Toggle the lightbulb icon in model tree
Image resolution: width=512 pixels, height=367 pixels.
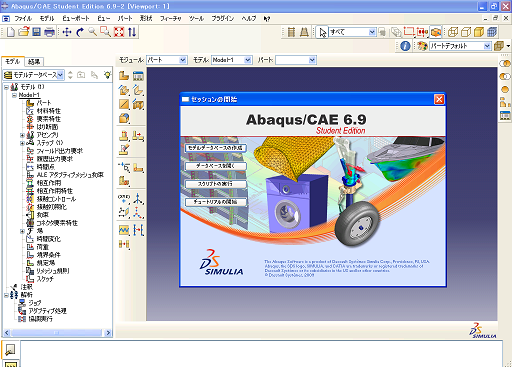pos(107,75)
